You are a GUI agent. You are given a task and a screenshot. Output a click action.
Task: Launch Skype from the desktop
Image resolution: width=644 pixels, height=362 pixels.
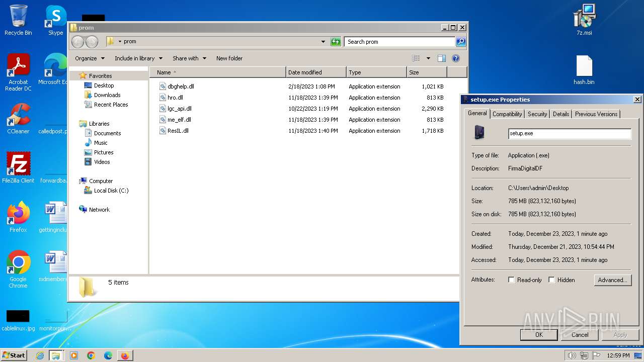pos(55,20)
